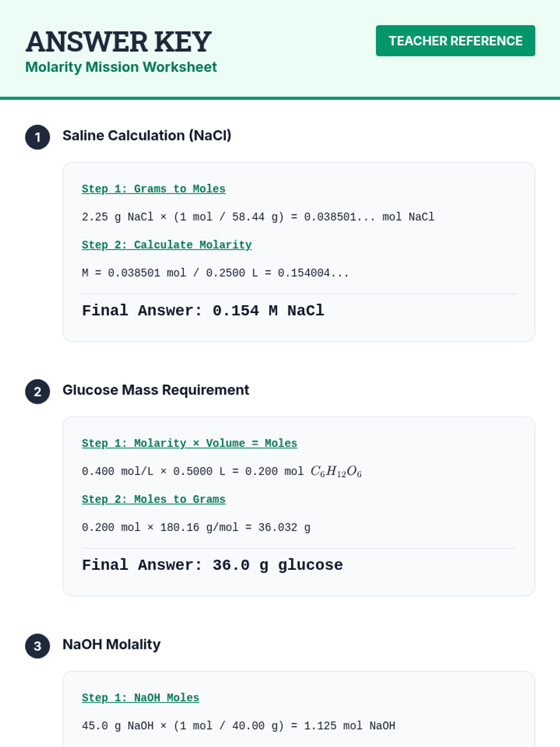Click the number 3 circle badge
The width and height of the screenshot is (560, 747).
tap(37, 646)
